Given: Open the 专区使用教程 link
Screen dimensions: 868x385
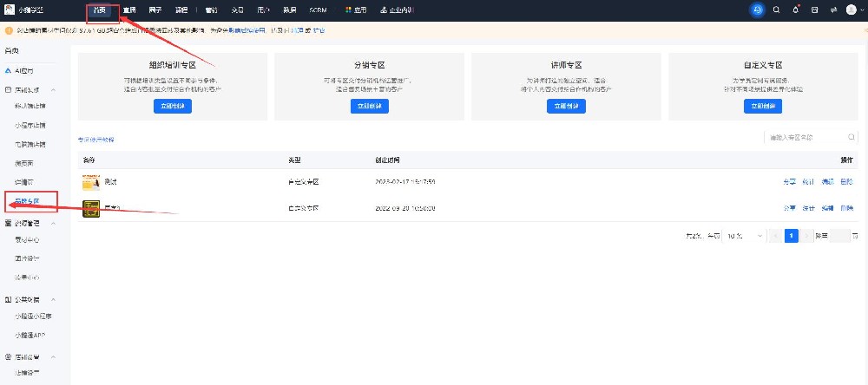Looking at the screenshot, I should [95, 140].
